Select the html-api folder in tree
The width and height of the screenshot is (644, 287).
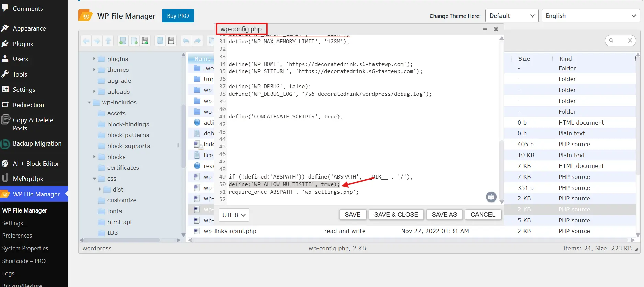(x=119, y=222)
